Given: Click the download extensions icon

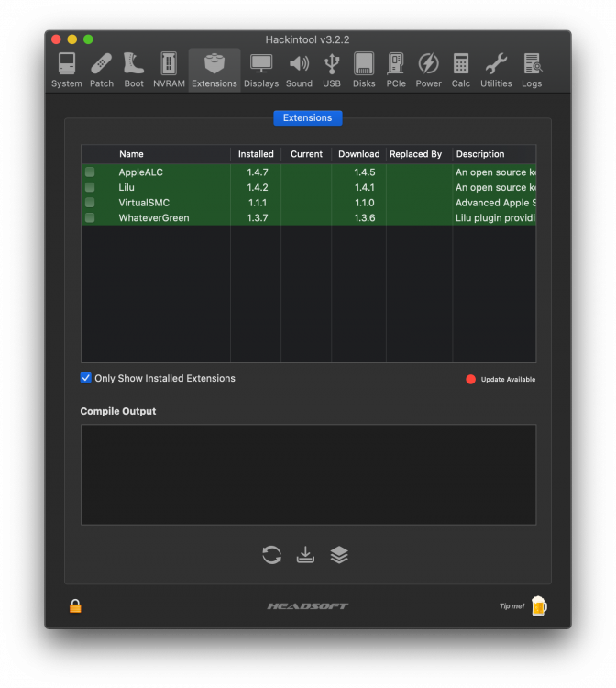Looking at the screenshot, I should pos(305,555).
